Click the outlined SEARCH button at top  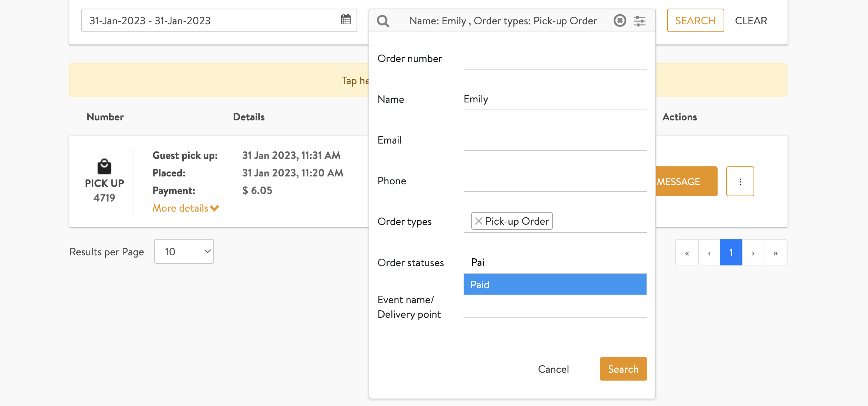point(695,21)
